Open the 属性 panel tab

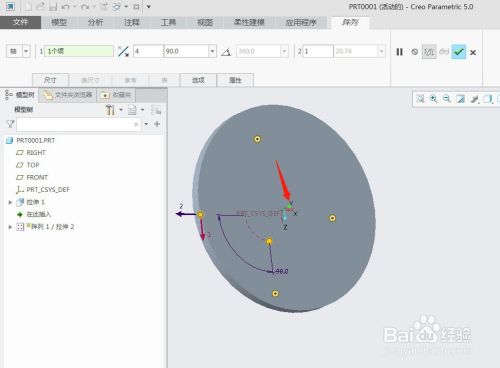[x=235, y=80]
